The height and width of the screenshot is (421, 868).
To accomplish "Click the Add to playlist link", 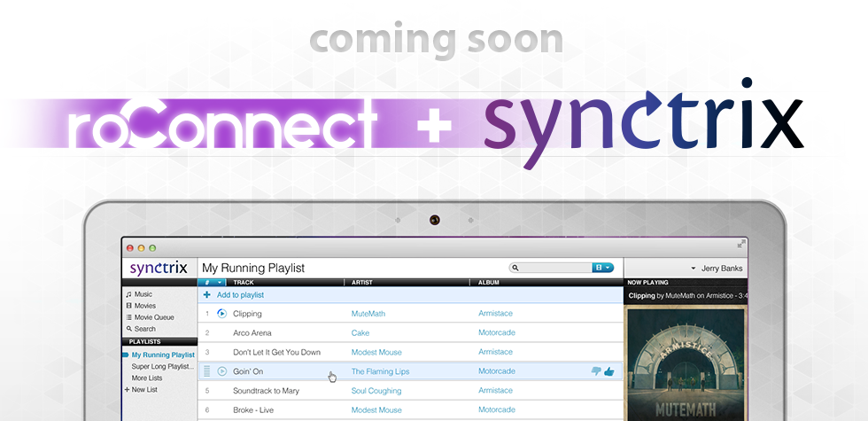I will pos(240,294).
